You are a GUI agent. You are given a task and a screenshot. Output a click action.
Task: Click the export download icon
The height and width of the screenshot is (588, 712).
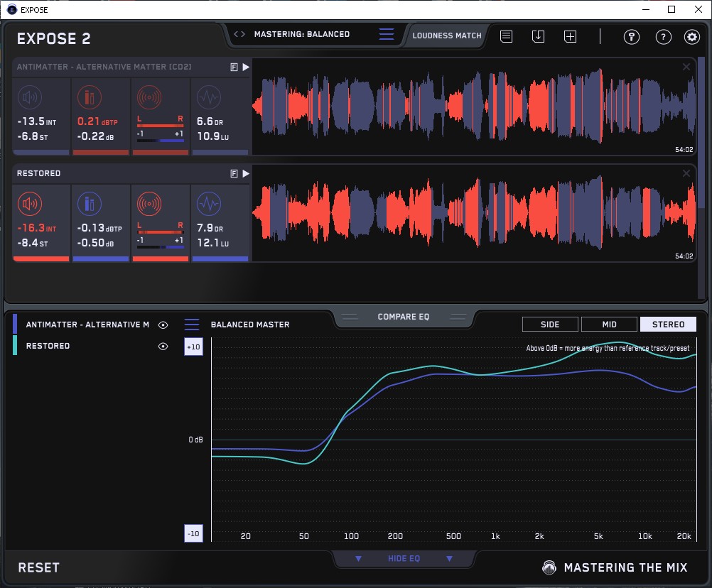538,36
